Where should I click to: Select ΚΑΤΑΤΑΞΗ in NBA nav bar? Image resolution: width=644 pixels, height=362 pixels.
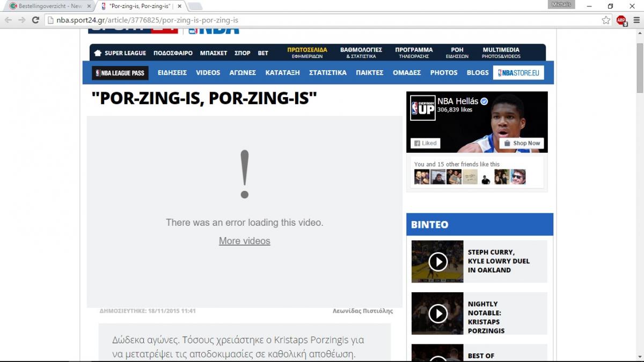click(283, 72)
